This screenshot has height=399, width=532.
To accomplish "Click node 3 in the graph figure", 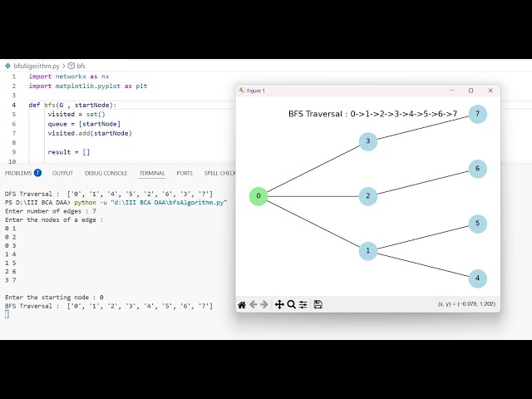I will coord(368,141).
